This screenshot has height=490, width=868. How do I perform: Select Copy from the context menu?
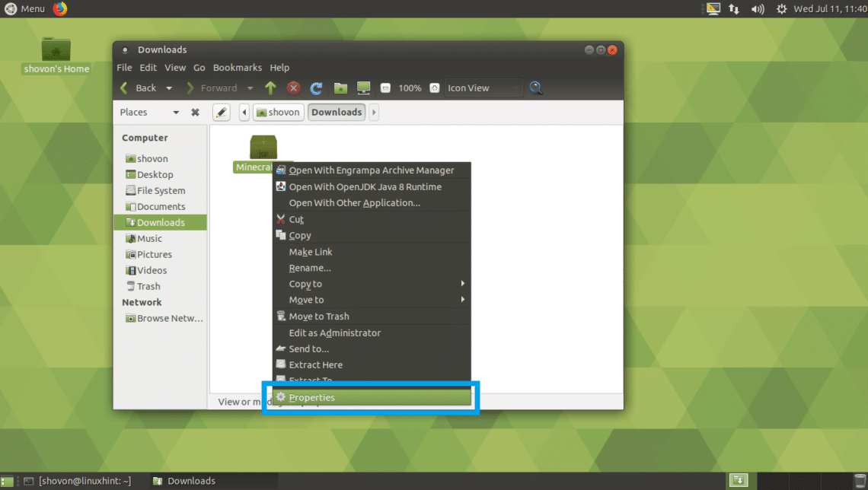coord(372,236)
